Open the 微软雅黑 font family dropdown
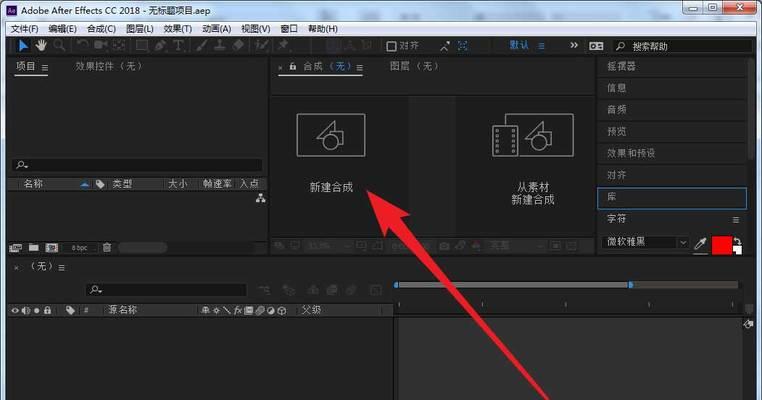Image resolution: width=762 pixels, height=400 pixels. (683, 243)
